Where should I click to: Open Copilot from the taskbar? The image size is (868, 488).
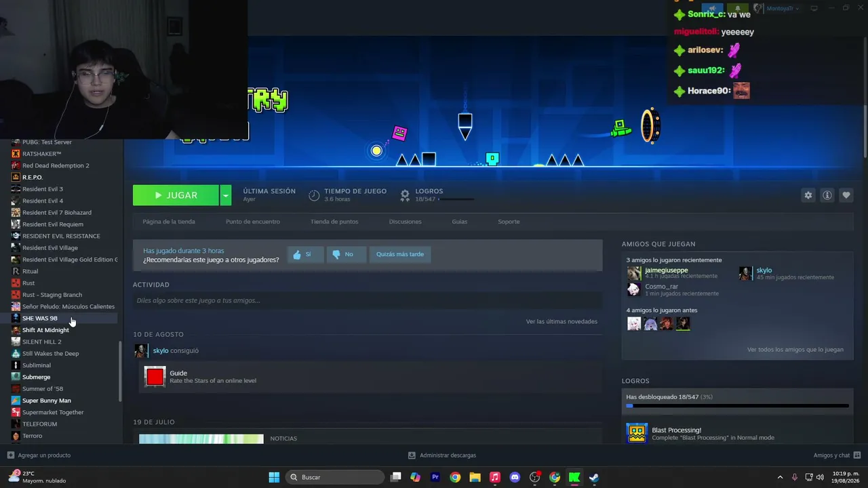pos(416,477)
